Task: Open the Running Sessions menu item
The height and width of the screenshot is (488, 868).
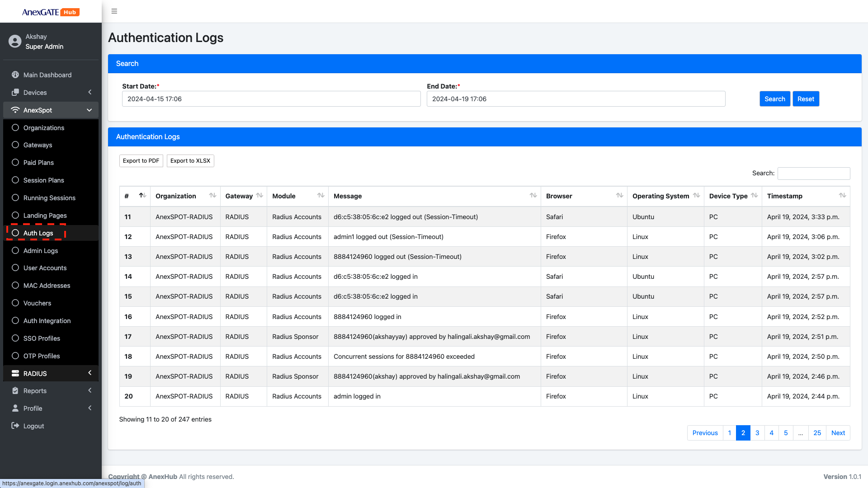Action: click(49, 198)
